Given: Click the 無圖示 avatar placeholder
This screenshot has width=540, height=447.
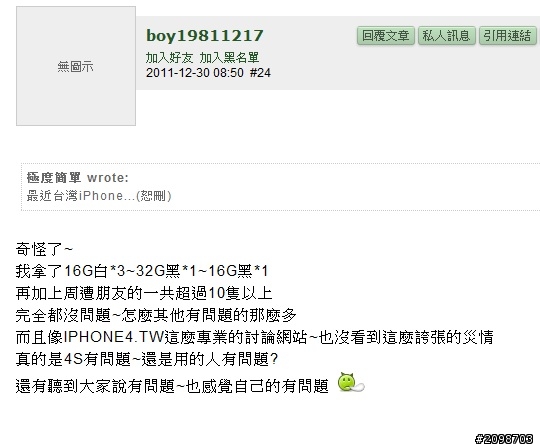Looking at the screenshot, I should (x=76, y=66).
